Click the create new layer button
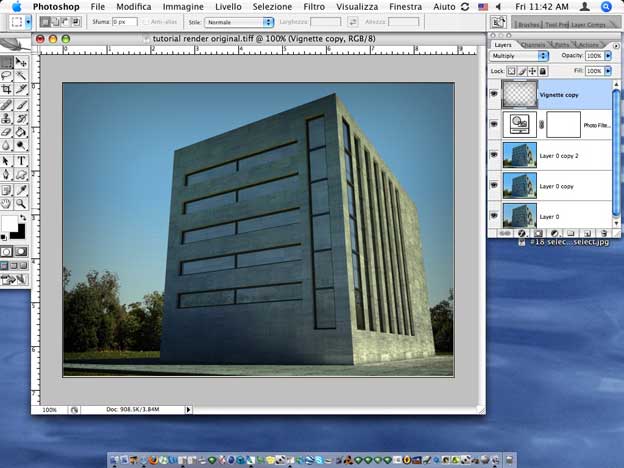624x468 pixels. (588, 233)
